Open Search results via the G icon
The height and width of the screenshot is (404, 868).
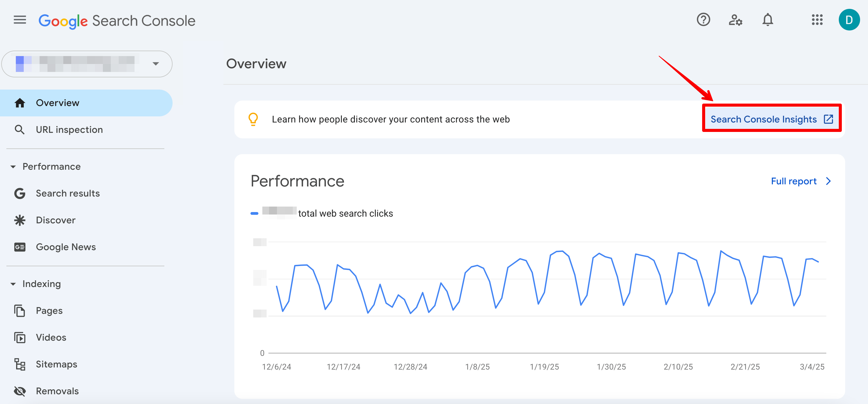point(20,193)
